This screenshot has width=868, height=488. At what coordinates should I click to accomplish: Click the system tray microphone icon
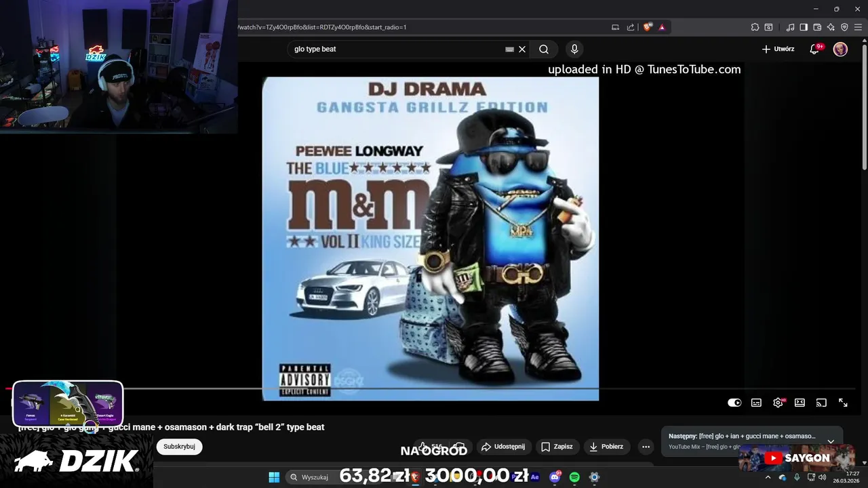[797, 477]
